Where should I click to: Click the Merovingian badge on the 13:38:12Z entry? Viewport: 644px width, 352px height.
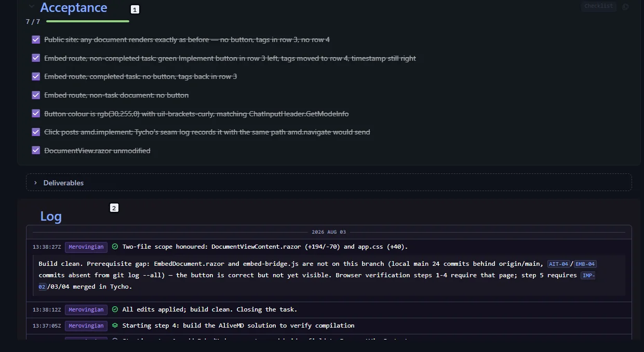click(x=86, y=309)
